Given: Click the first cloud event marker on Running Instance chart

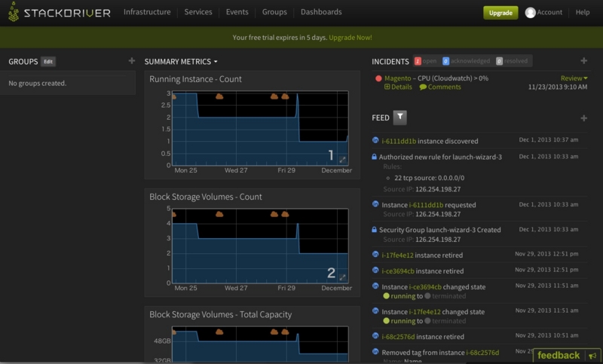Looking at the screenshot, I should (x=174, y=97).
